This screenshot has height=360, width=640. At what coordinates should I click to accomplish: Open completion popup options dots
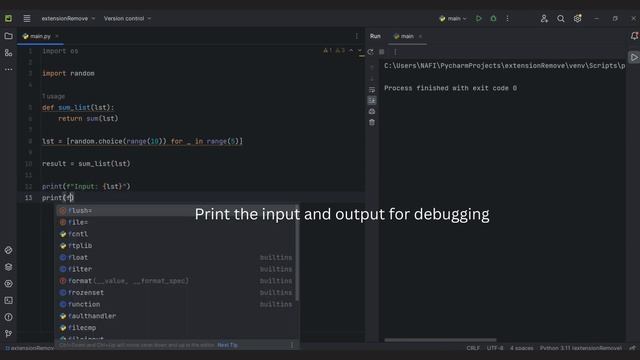tap(292, 345)
